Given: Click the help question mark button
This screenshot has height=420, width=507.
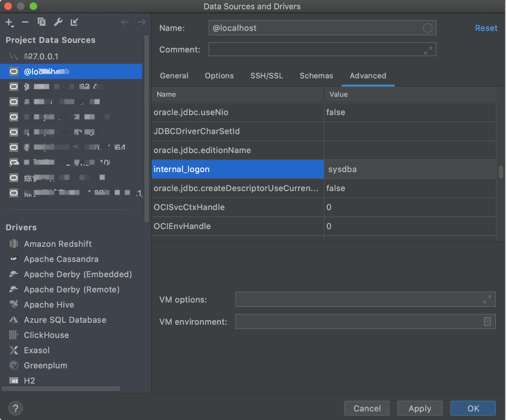Looking at the screenshot, I should (x=15, y=408).
